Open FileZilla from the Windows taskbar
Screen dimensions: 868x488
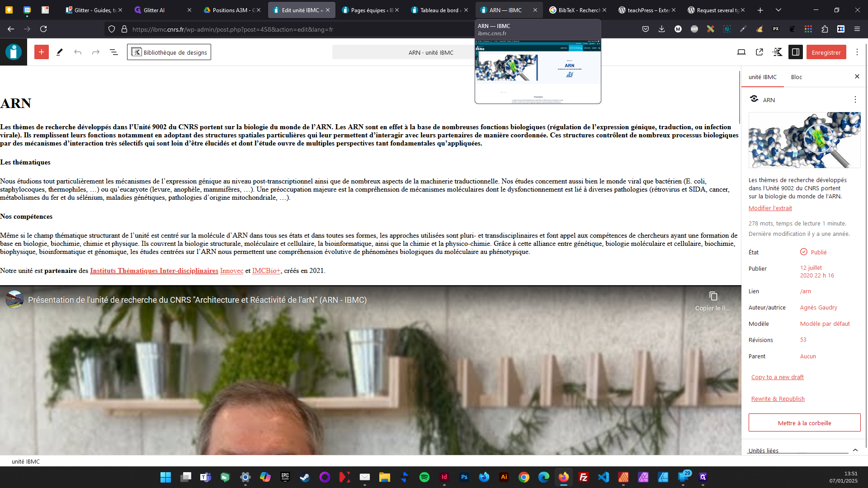[x=583, y=477]
